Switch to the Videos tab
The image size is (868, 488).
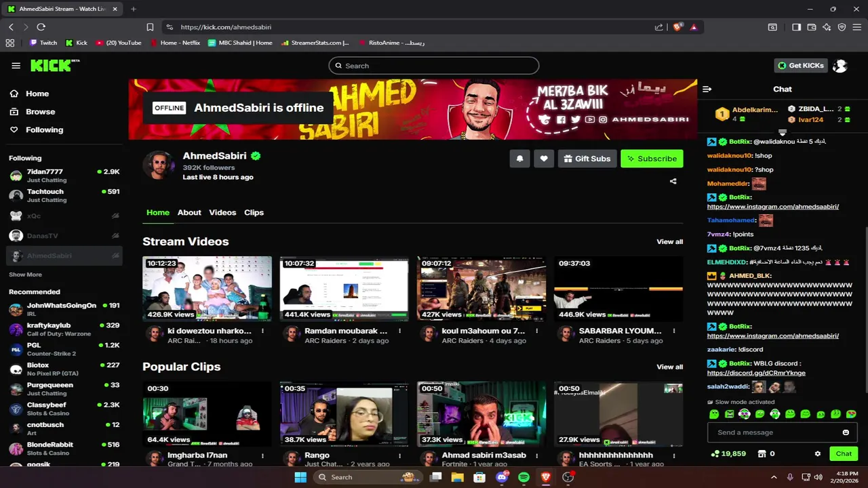coord(222,212)
